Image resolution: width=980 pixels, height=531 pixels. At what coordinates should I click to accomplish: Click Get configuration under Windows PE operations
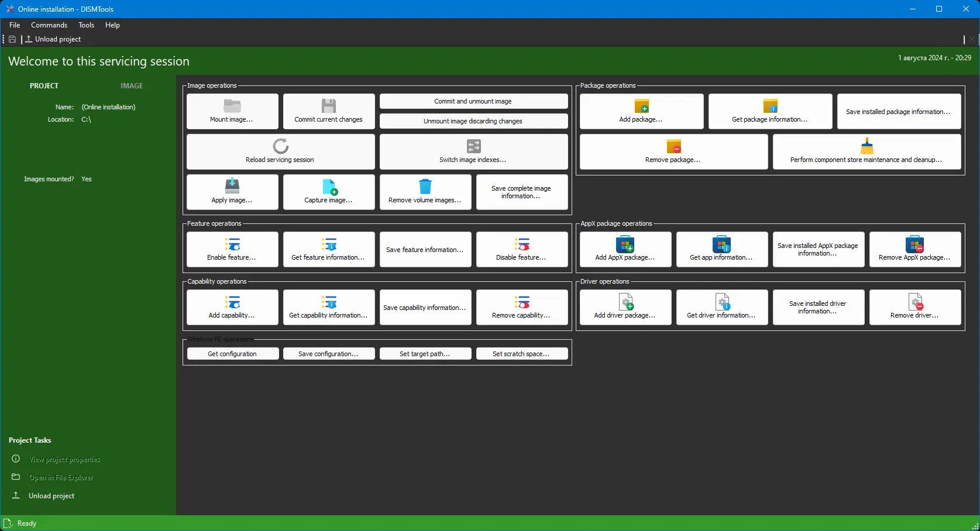point(232,354)
